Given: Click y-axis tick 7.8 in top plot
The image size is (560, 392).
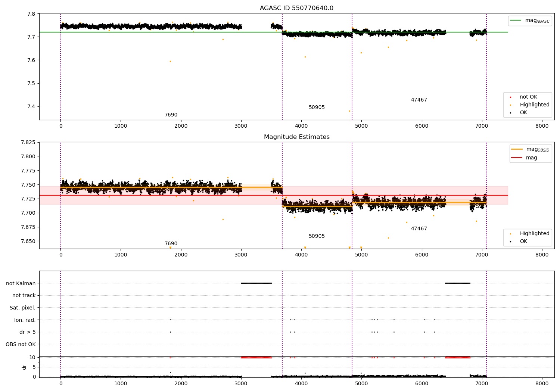Looking at the screenshot, I should click(x=31, y=14).
